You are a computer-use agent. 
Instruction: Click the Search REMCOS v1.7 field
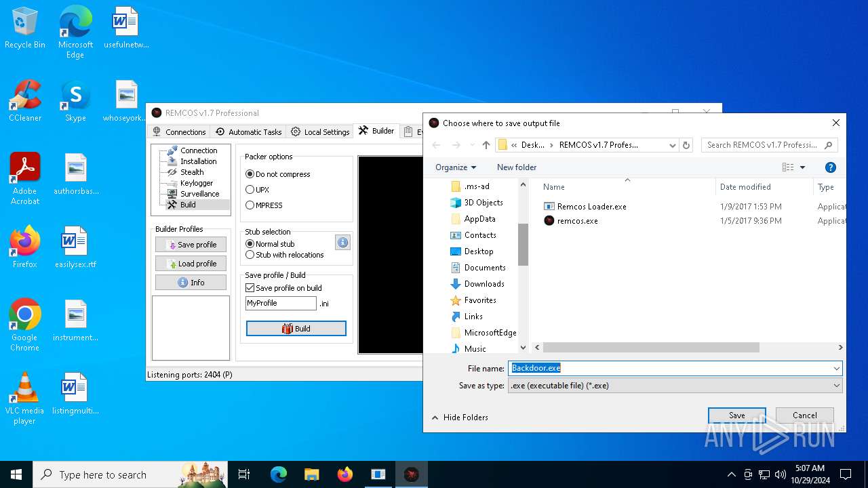pyautogui.click(x=770, y=145)
